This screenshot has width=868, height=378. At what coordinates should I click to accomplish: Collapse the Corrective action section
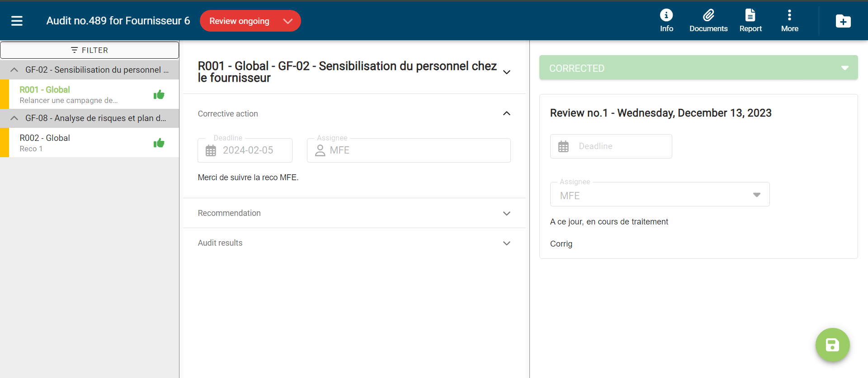[506, 114]
